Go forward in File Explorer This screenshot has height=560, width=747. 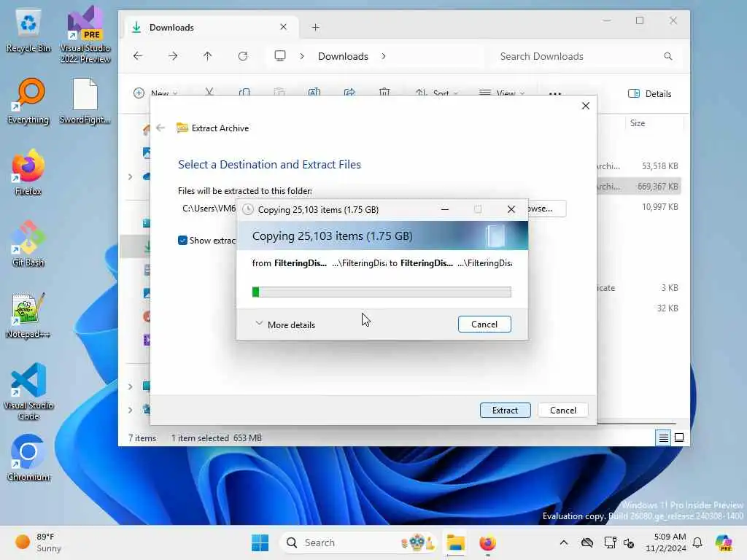click(x=173, y=56)
